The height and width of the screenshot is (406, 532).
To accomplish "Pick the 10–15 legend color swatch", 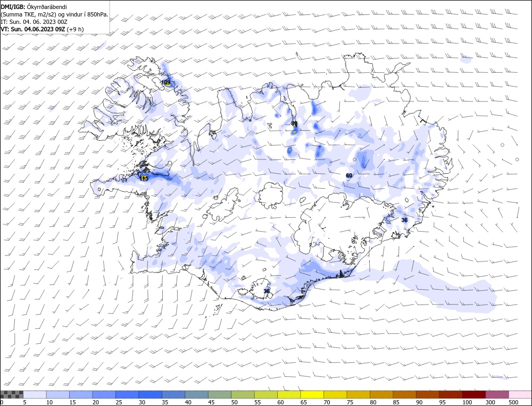I will (58, 394).
